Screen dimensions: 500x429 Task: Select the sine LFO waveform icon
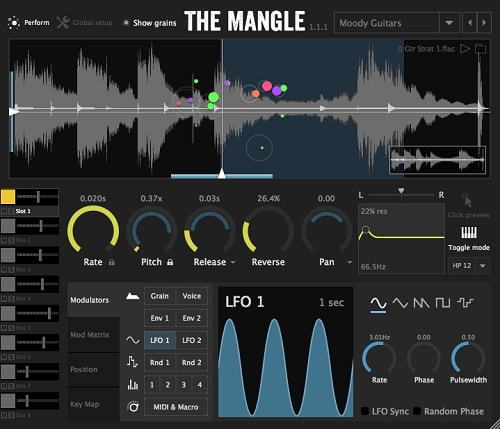pos(378,303)
